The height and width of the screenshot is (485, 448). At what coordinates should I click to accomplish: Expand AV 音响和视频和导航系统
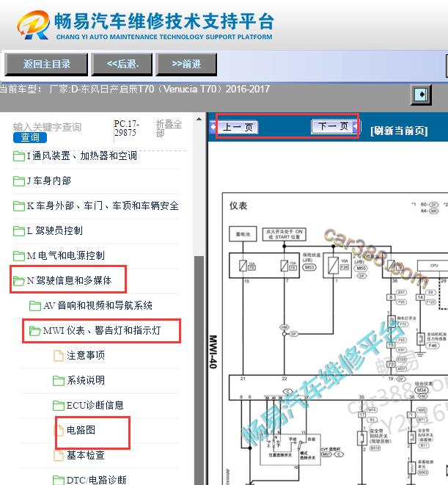pyautogui.click(x=98, y=306)
